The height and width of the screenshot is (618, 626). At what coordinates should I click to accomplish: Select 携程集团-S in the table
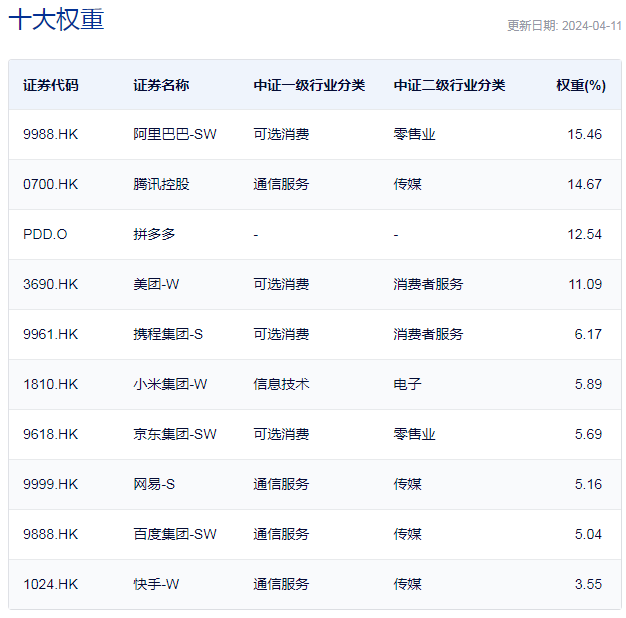click(x=168, y=334)
